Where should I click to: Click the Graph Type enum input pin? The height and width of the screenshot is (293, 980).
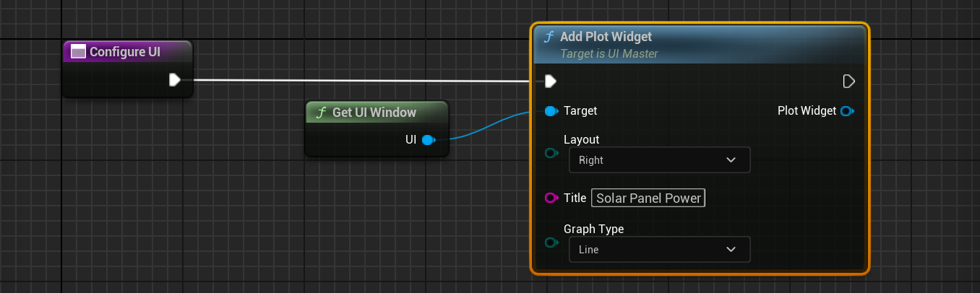(551, 242)
